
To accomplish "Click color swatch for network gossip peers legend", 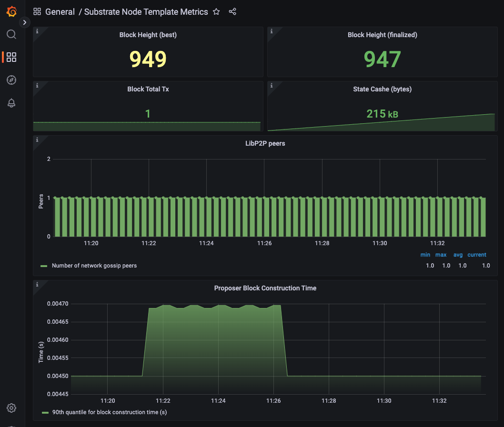I will pos(44,266).
